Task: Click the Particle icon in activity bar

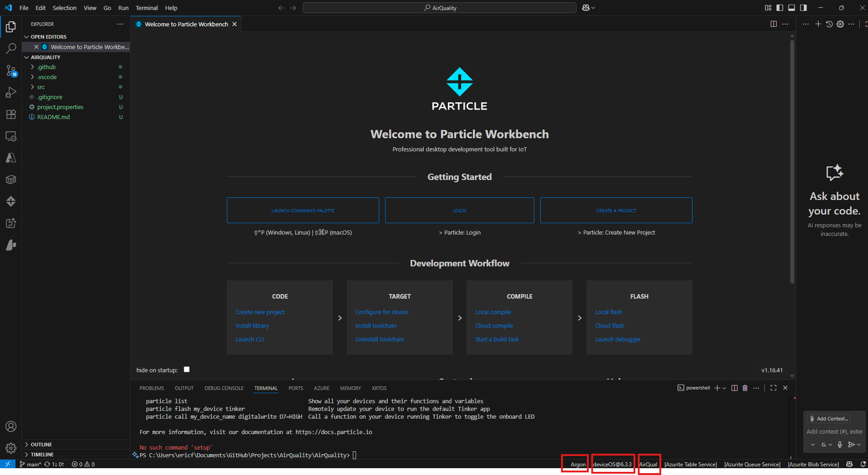Action: (x=11, y=201)
